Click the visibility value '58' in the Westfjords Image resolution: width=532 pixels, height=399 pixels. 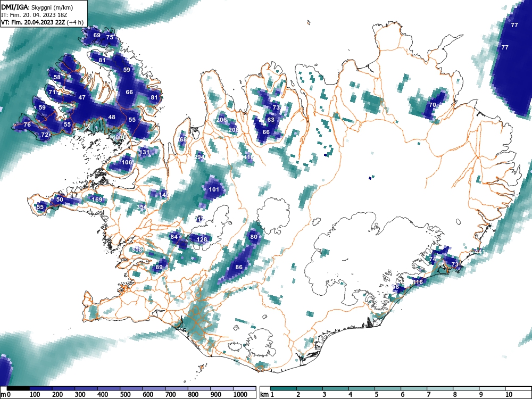(57, 77)
